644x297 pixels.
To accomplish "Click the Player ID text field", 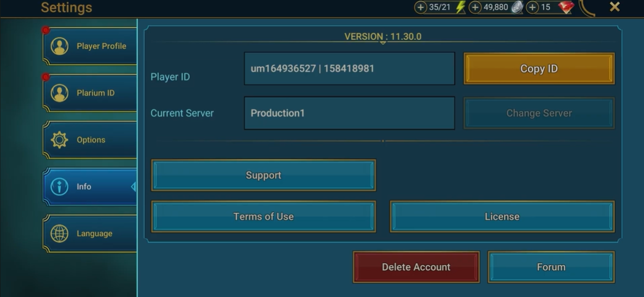I will [350, 69].
